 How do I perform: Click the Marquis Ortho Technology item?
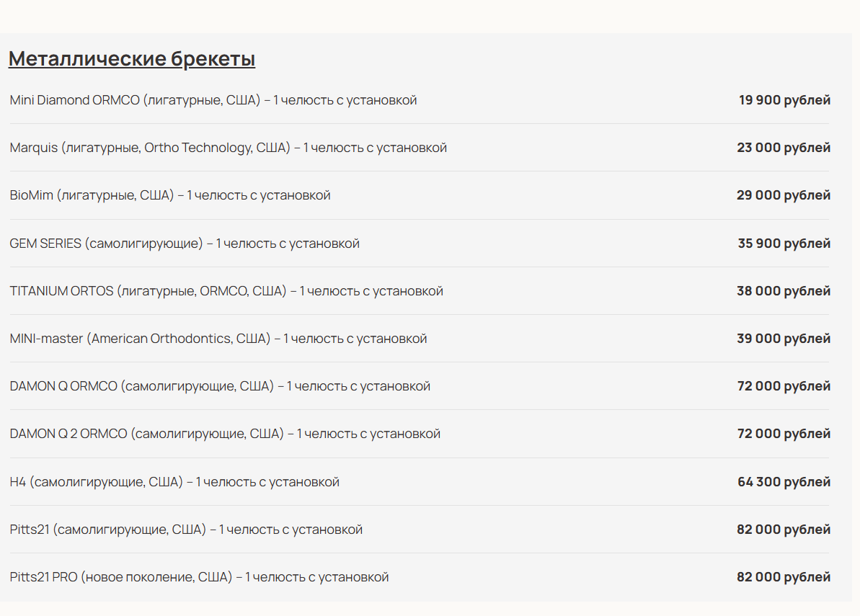click(x=229, y=148)
